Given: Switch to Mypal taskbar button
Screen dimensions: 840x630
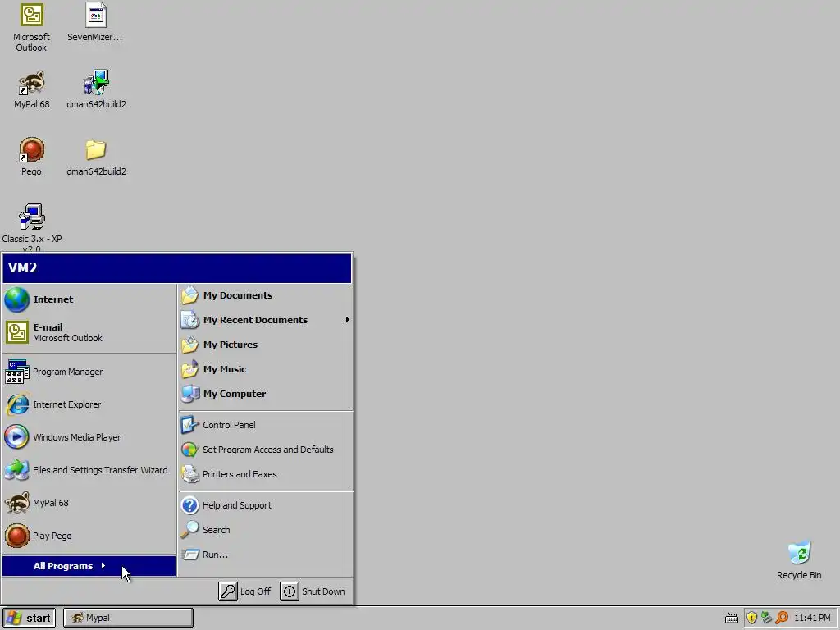Looking at the screenshot, I should pos(128,618).
